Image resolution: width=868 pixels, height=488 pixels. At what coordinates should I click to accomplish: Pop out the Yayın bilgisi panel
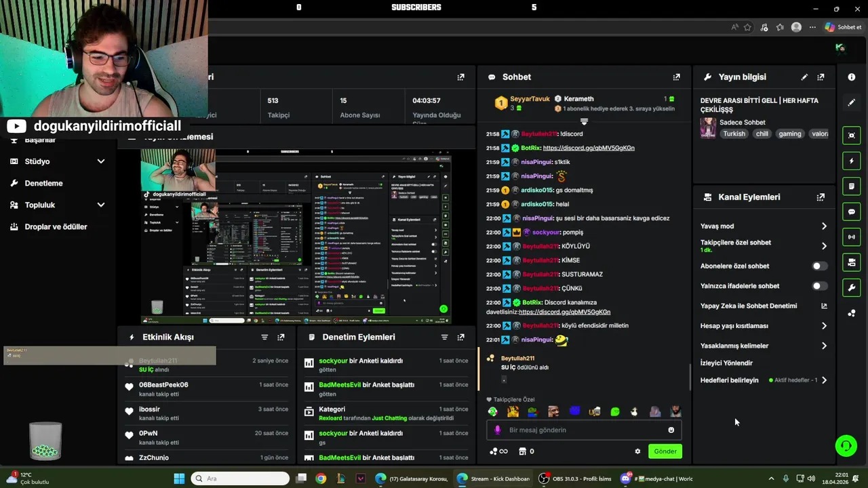coord(821,77)
